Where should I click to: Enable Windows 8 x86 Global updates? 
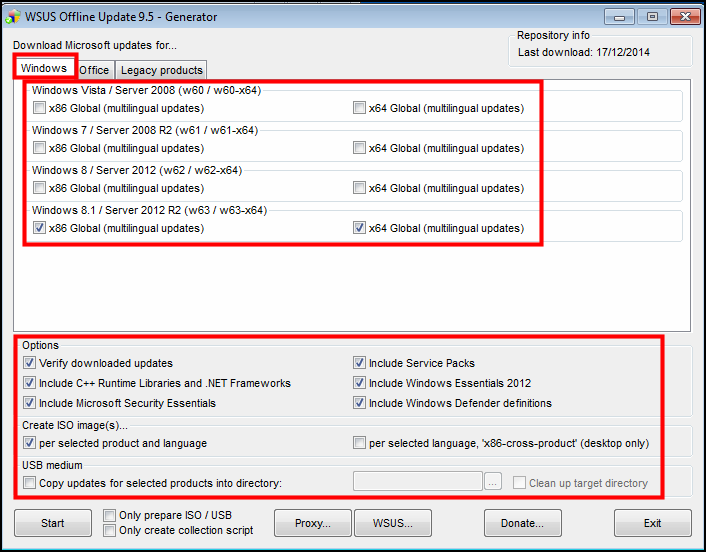click(39, 188)
